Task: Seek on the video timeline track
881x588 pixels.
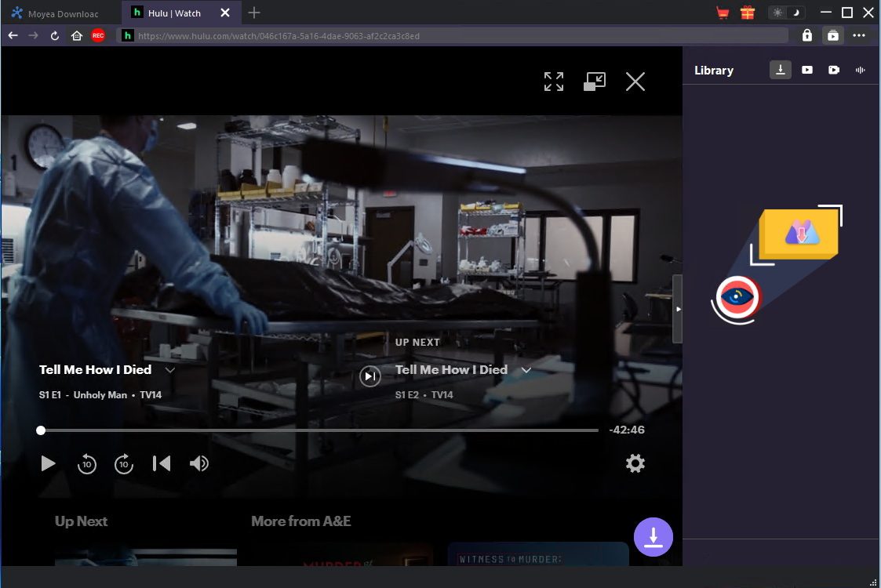Action: tap(319, 430)
